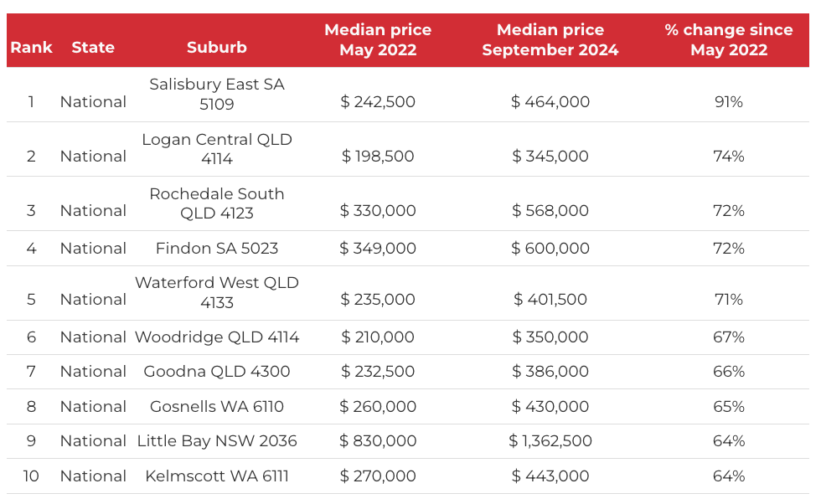Click Waterford West QLD 4133 suburb
The width and height of the screenshot is (821, 504).
point(217,292)
